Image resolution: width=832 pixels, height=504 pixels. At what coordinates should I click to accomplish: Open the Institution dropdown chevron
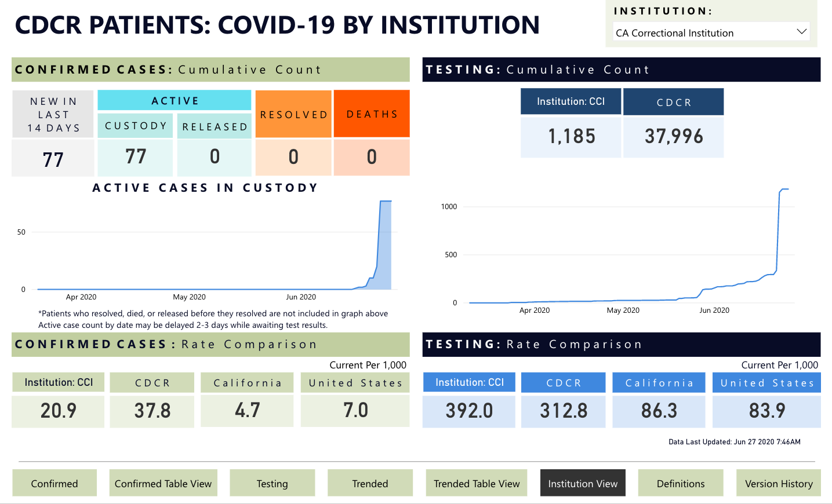[801, 32]
